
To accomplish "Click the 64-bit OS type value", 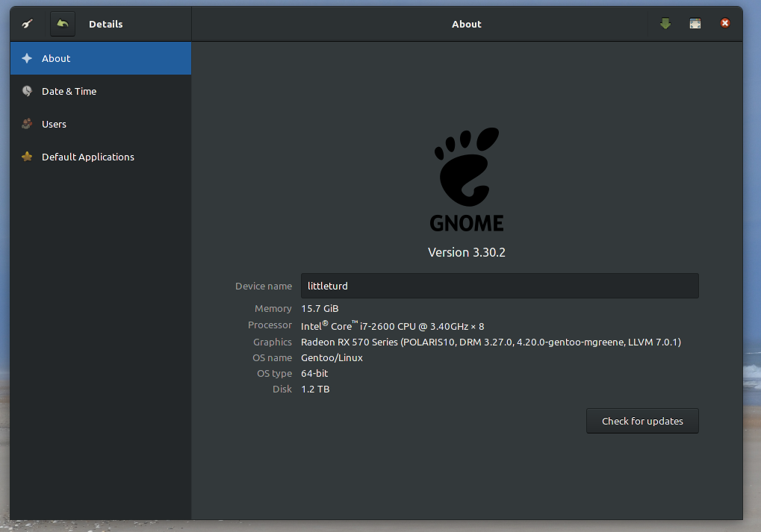I will pos(314,373).
